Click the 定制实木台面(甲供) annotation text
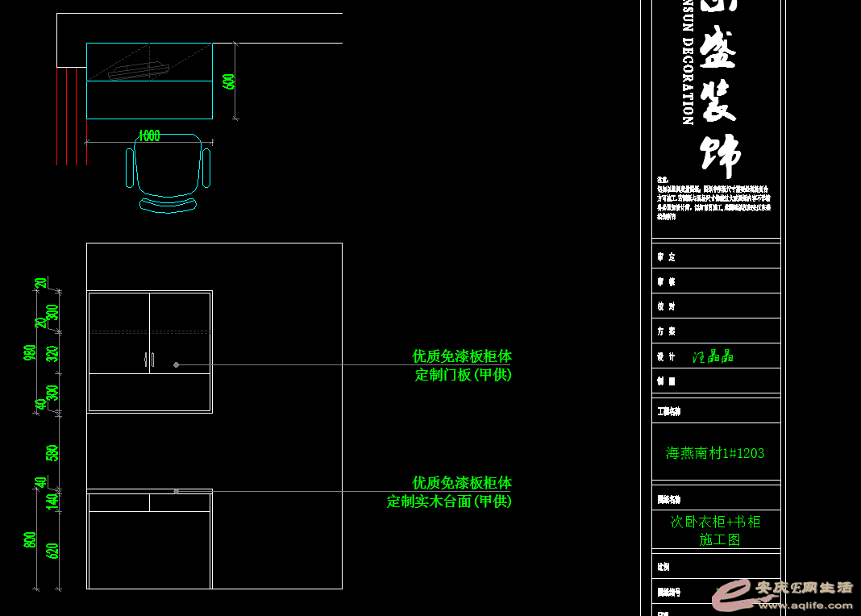The height and width of the screenshot is (616, 861). [x=449, y=502]
